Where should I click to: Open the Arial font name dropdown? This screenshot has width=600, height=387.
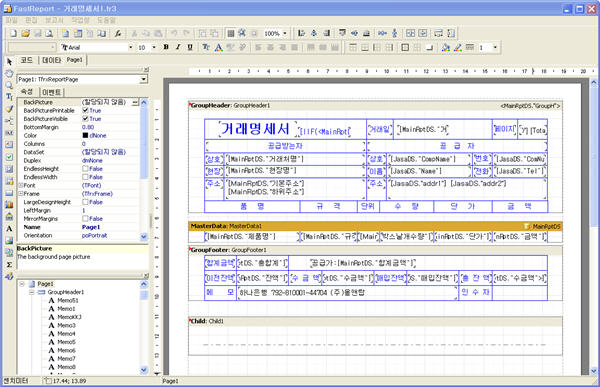130,47
